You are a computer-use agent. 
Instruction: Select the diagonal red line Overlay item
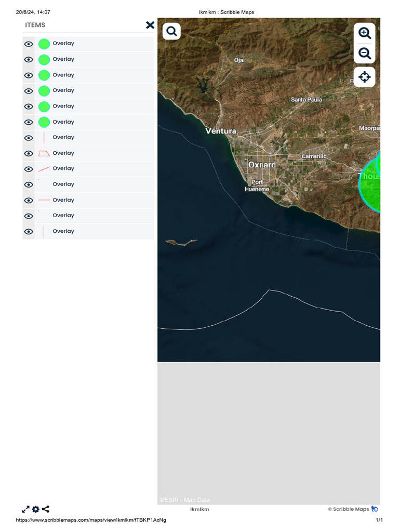coord(63,168)
